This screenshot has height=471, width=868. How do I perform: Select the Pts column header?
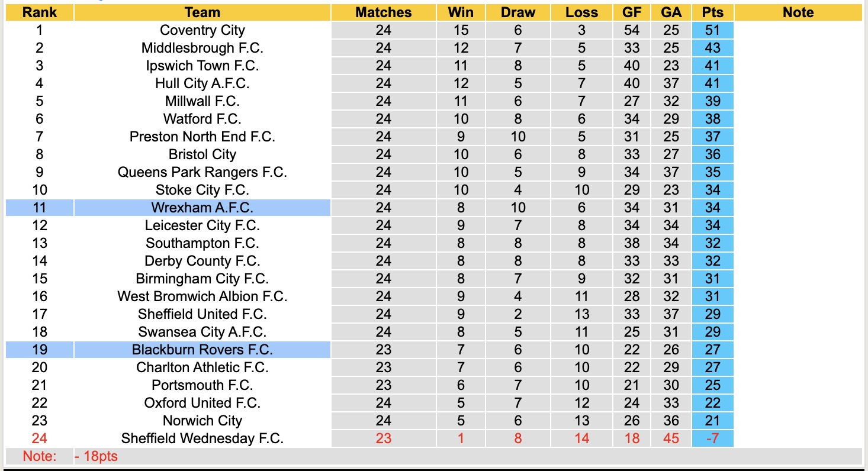coord(713,12)
